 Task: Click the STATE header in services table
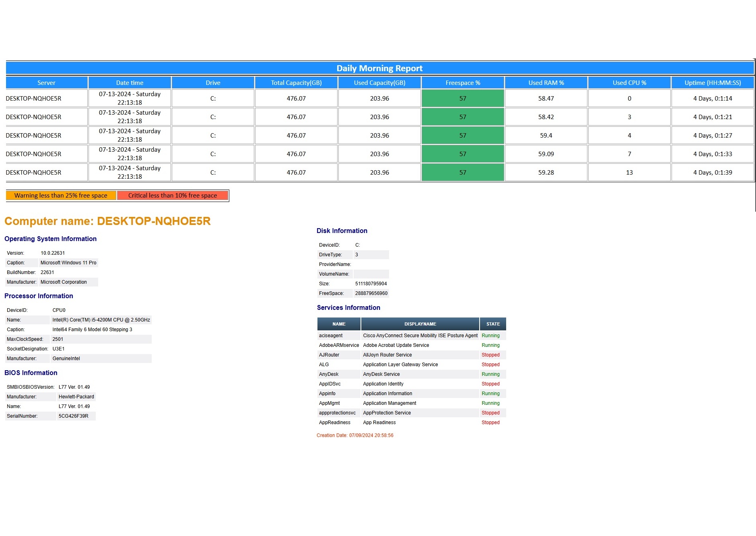(x=493, y=324)
